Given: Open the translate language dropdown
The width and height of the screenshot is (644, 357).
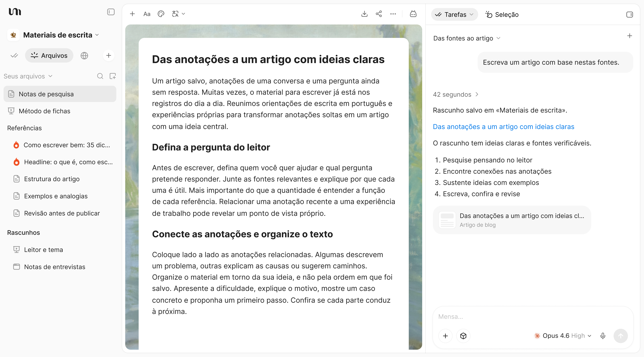Looking at the screenshot, I should [x=179, y=14].
